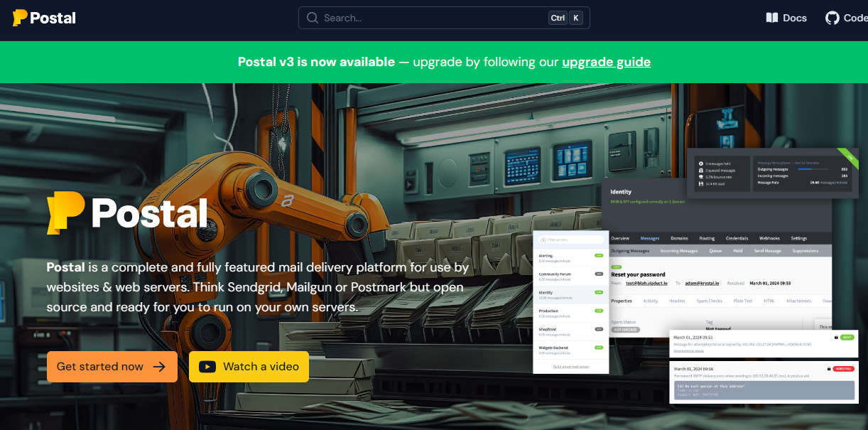Click the Overview tab in product preview image

[620, 238]
